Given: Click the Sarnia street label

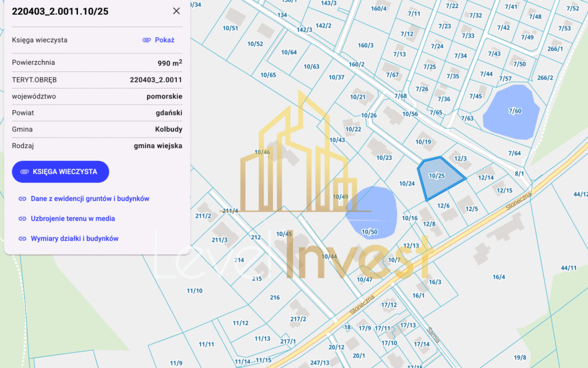Looking at the screenshot, I should tap(433, 335).
